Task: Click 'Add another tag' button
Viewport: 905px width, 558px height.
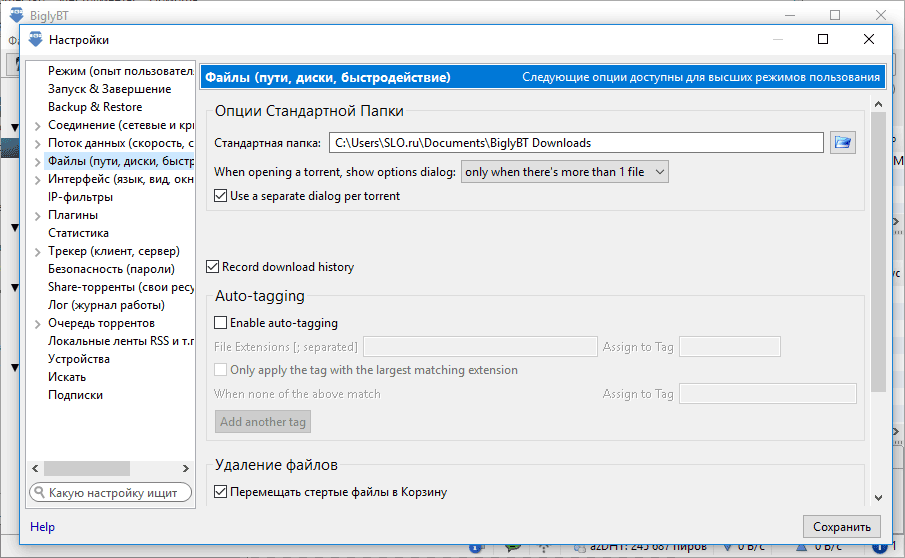Action: point(263,422)
